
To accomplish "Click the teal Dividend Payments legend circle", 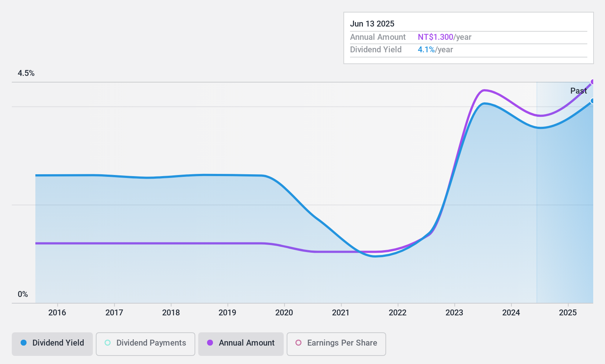I will pos(108,343).
